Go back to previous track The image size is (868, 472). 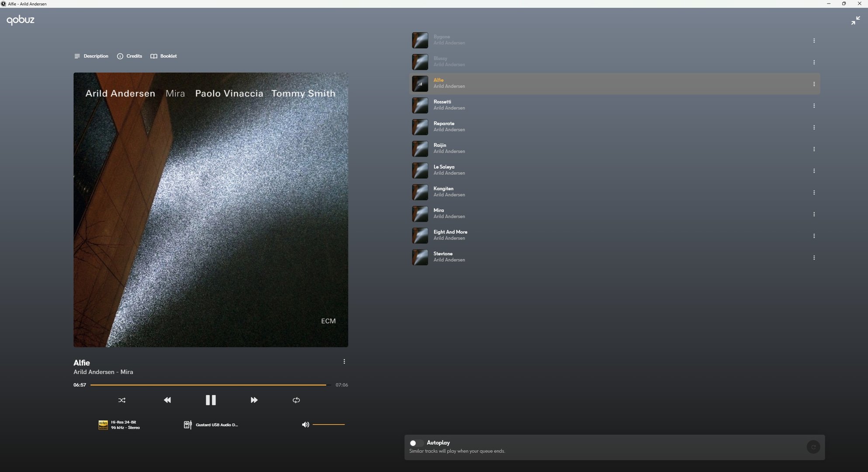point(167,400)
